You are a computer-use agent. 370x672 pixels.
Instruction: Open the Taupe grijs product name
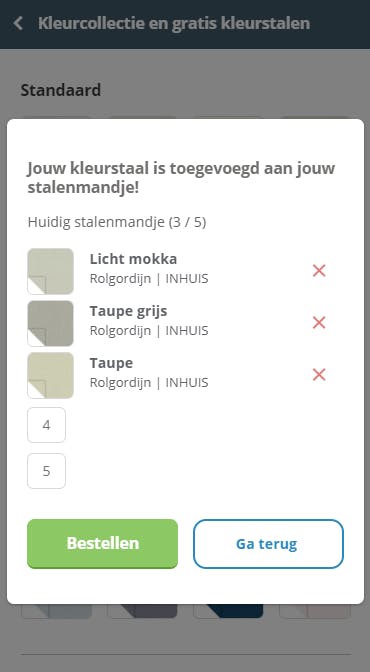(x=129, y=311)
